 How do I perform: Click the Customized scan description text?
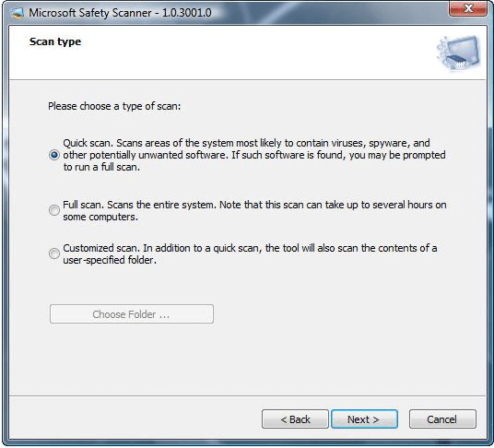pyautogui.click(x=250, y=253)
